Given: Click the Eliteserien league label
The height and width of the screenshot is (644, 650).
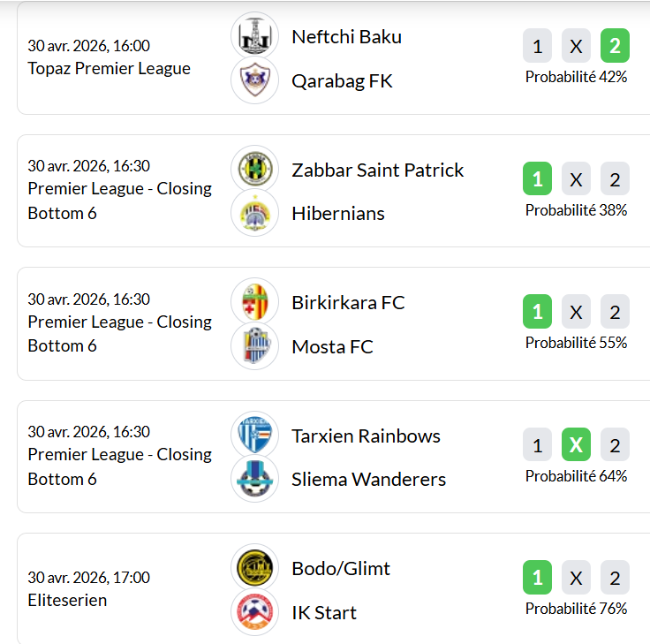Looking at the screenshot, I should (67, 600).
